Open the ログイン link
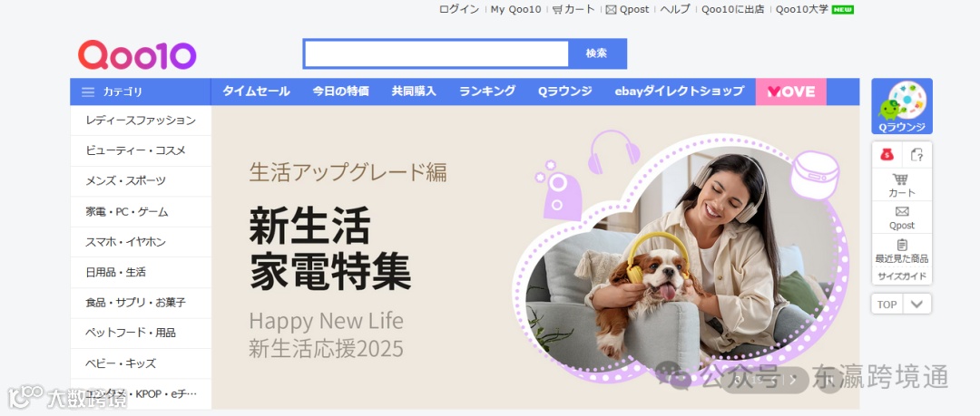 tap(459, 9)
